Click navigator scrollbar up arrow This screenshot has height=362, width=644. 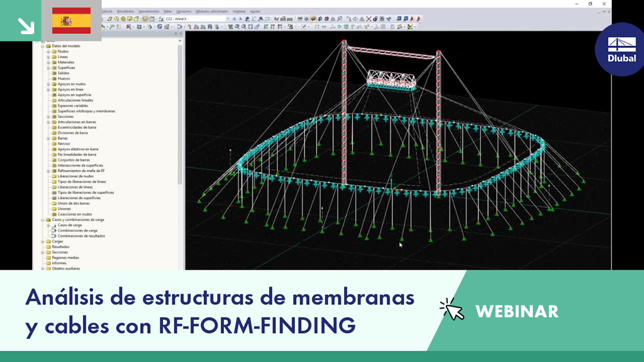[180, 41]
